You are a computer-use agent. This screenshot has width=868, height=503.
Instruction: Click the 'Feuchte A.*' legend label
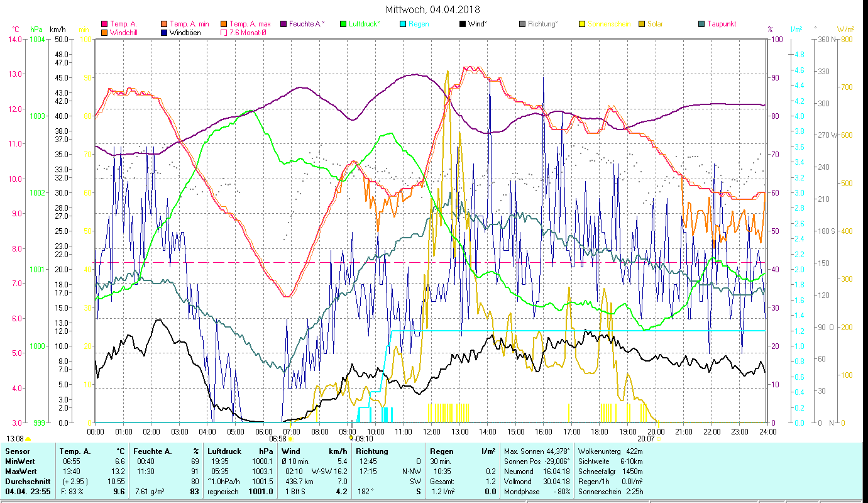307,24
